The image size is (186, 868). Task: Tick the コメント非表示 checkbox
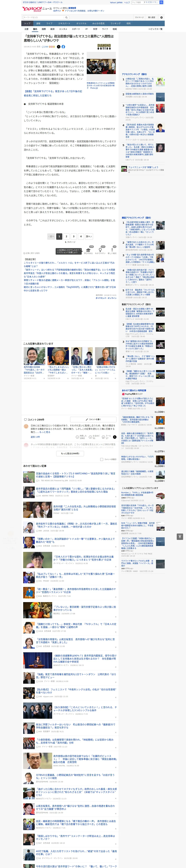pyautogui.click(x=102, y=459)
